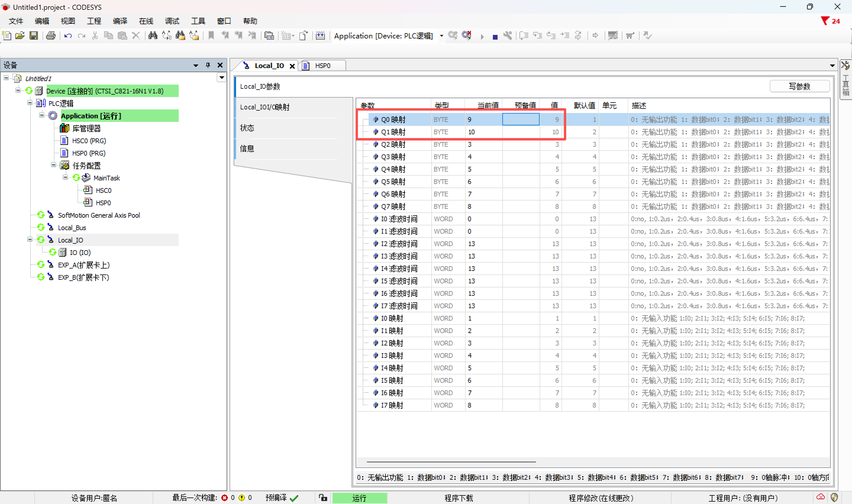Click the Toggle bookmark icon
The image size is (852, 504).
click(x=211, y=36)
